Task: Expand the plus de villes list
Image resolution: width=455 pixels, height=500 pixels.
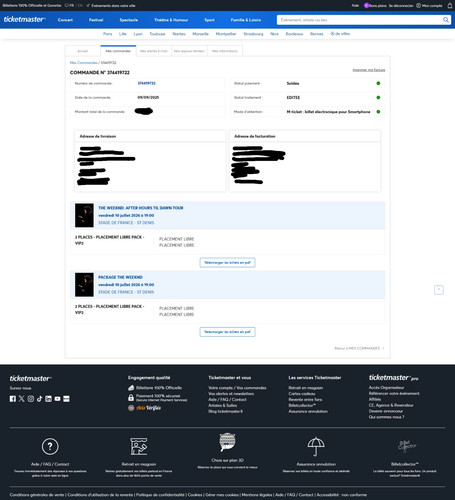Action: click(x=340, y=34)
